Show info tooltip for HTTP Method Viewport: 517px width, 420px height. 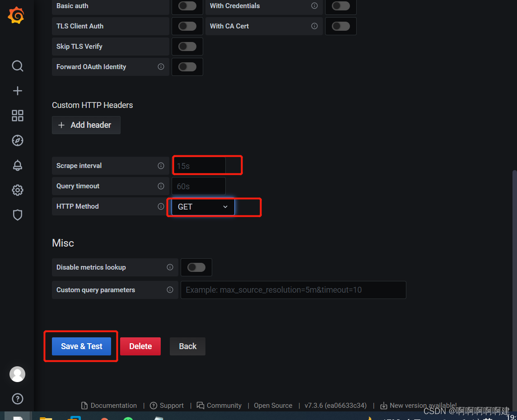[161, 206]
